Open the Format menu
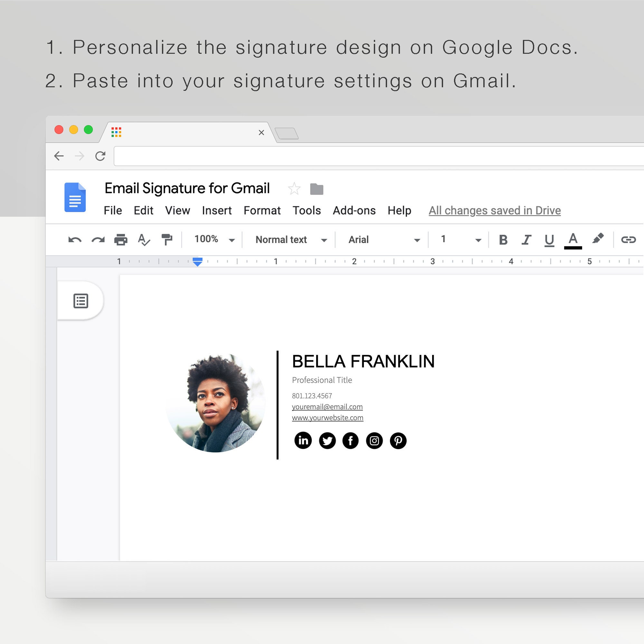Screen dimensions: 644x644 click(262, 210)
